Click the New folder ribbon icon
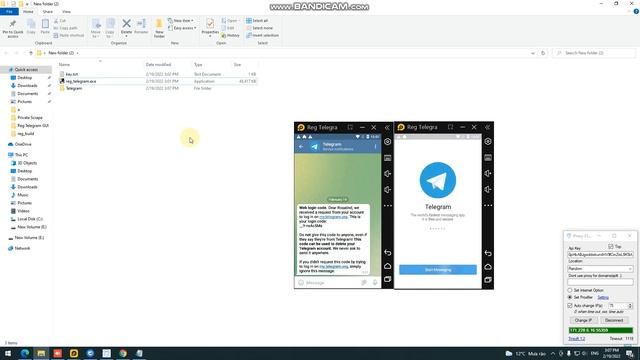This screenshot has width=640, height=360. click(159, 28)
